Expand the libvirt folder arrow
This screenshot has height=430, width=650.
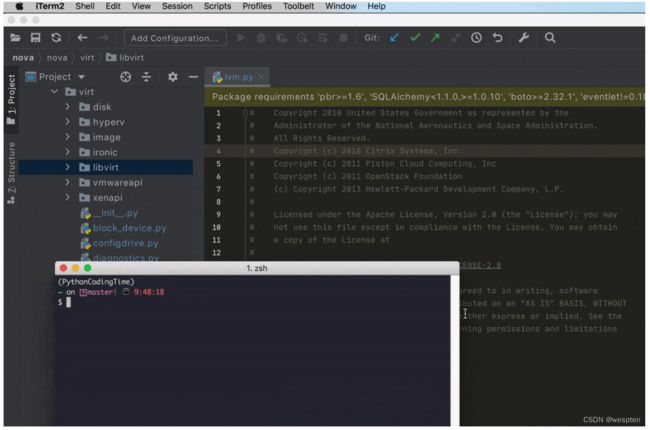(x=67, y=167)
